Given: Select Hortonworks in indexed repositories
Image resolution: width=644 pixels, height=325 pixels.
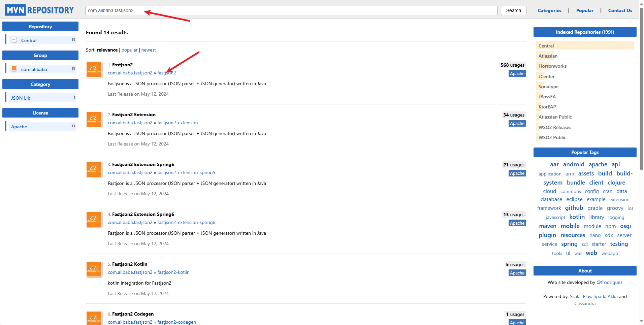Looking at the screenshot, I should click(x=552, y=66).
